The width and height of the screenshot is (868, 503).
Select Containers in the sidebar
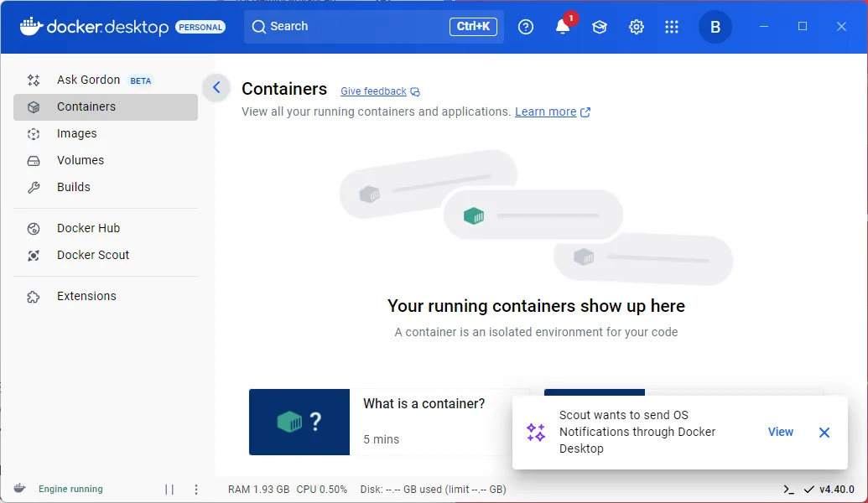click(x=105, y=106)
